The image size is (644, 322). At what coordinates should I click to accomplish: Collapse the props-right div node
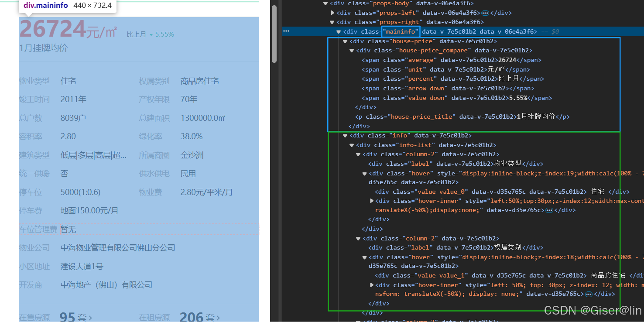point(332,22)
